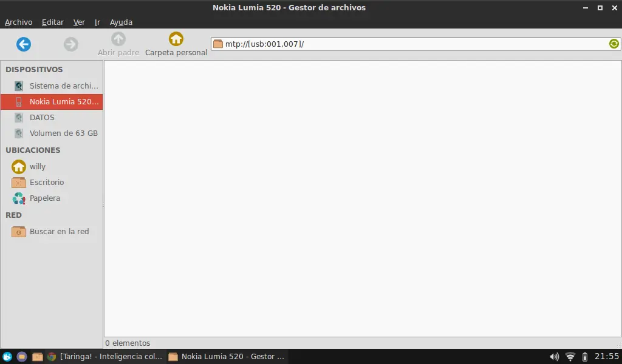Open the DATOS volume
The height and width of the screenshot is (364, 622).
coord(52,117)
